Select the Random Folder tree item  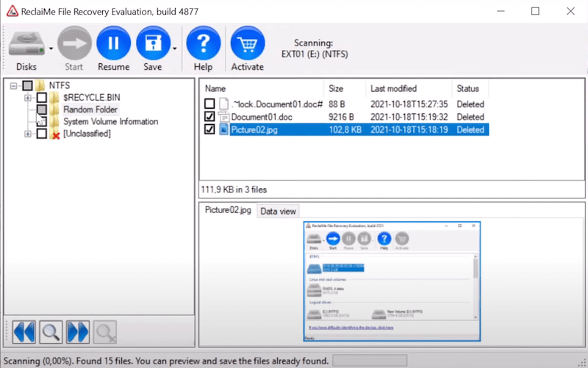click(x=90, y=109)
